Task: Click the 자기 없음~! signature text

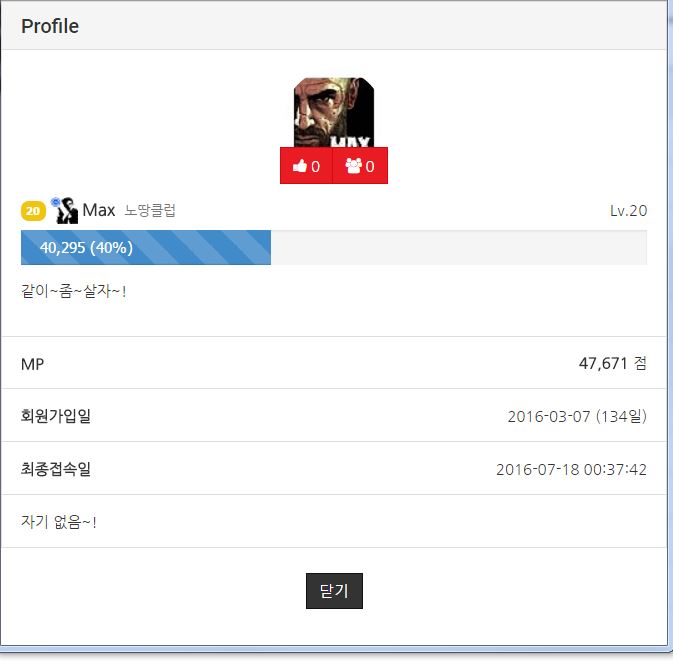Action: (59, 522)
